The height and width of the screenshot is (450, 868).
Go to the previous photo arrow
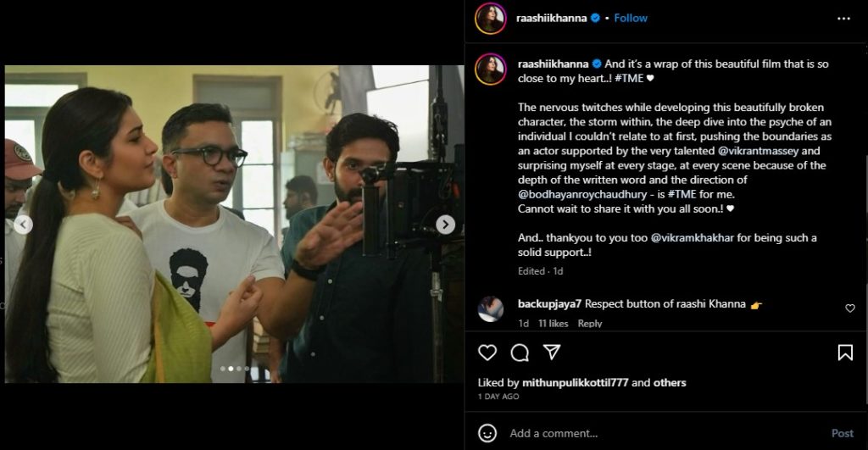23,225
